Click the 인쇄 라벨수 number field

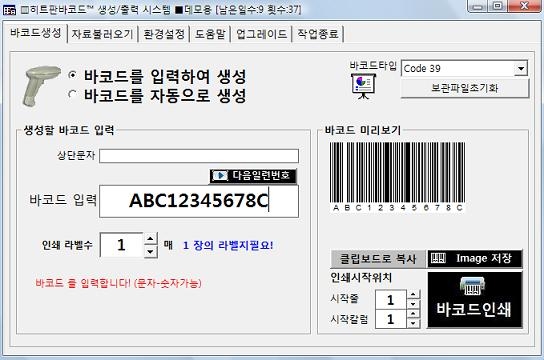coord(121,245)
